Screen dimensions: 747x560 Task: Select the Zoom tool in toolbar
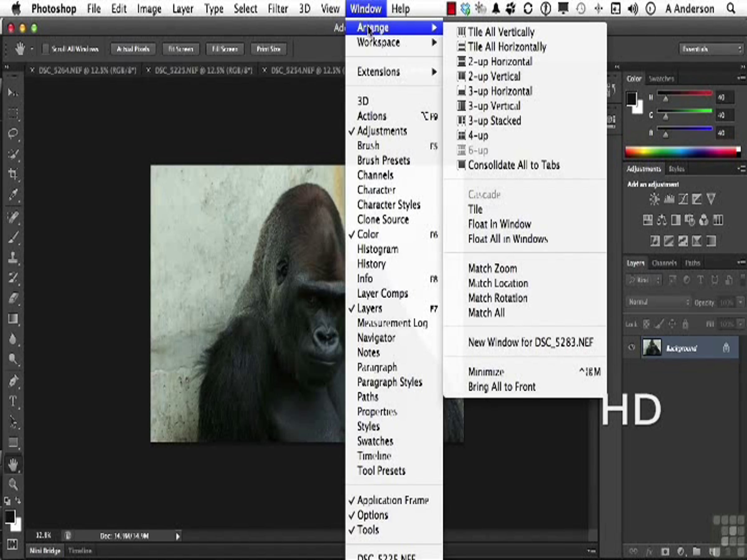click(x=13, y=485)
